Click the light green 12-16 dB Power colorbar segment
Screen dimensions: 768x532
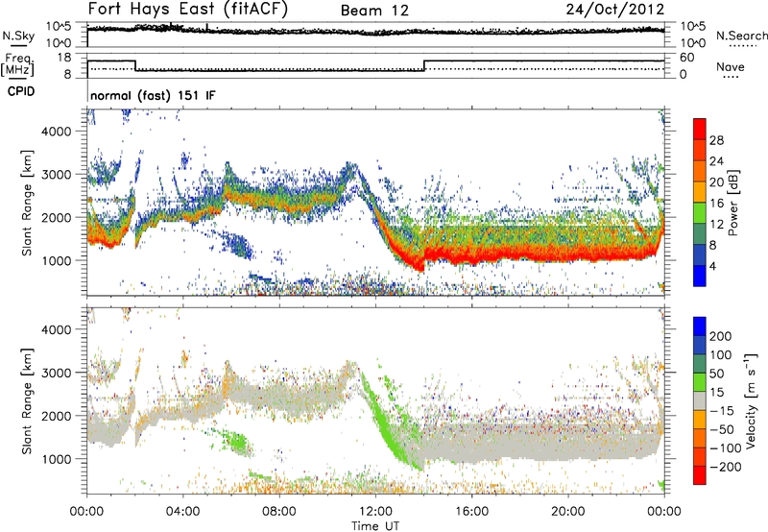[x=700, y=213]
